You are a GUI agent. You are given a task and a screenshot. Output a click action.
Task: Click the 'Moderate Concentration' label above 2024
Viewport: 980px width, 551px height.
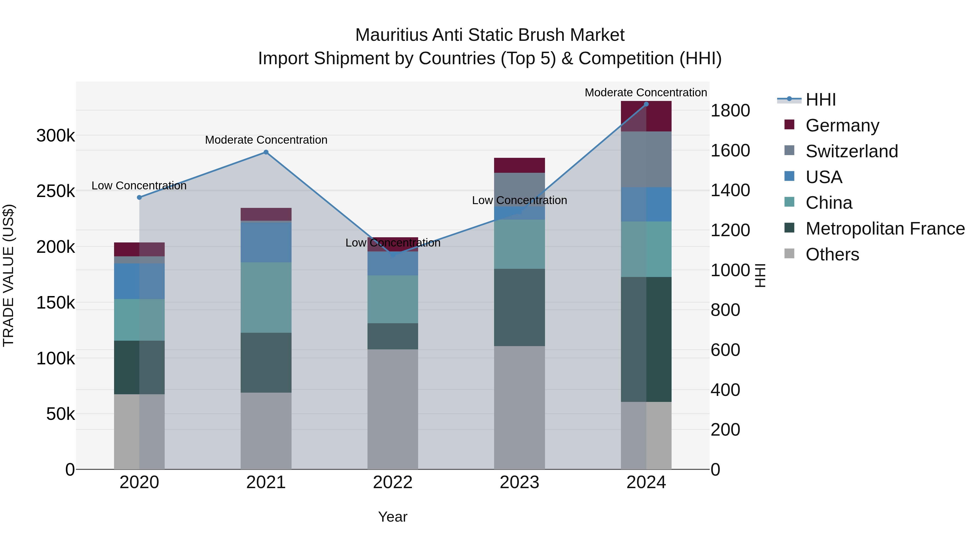[646, 93]
